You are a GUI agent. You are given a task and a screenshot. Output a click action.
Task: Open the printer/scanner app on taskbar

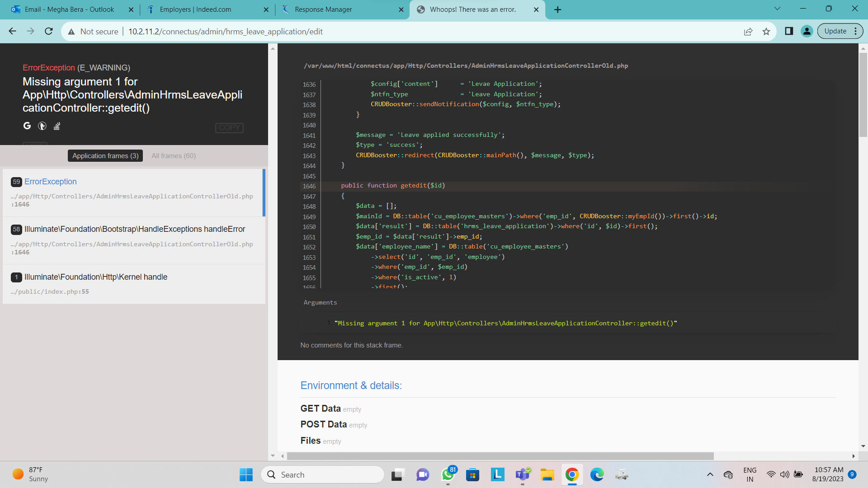point(622,474)
